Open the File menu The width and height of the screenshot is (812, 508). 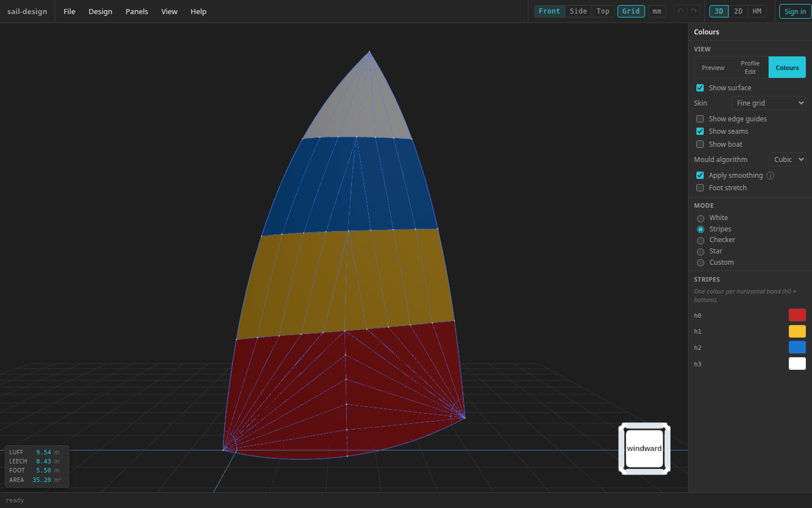coord(69,11)
